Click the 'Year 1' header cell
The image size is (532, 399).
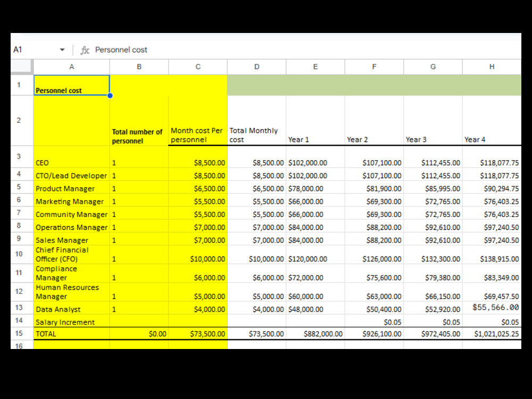point(315,121)
